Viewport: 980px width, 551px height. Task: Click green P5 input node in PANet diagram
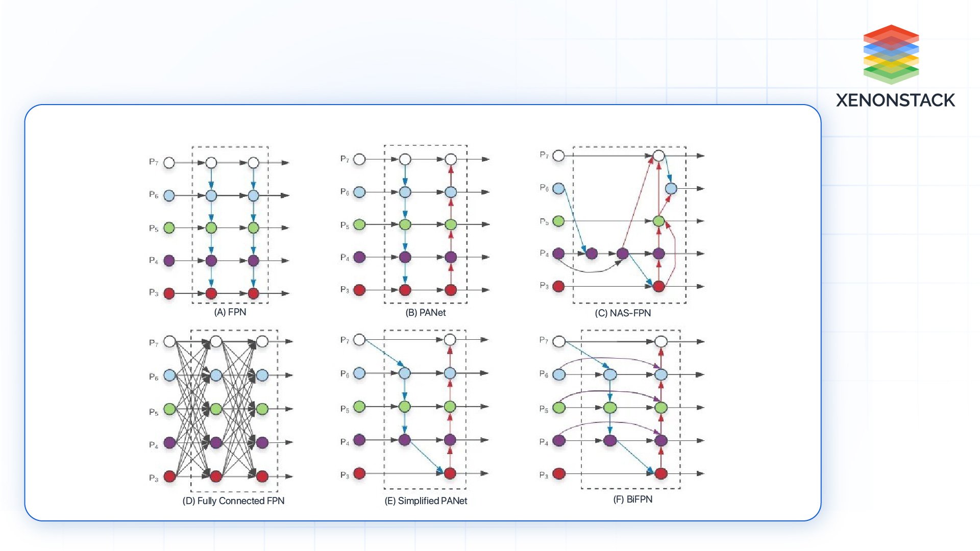tap(359, 224)
